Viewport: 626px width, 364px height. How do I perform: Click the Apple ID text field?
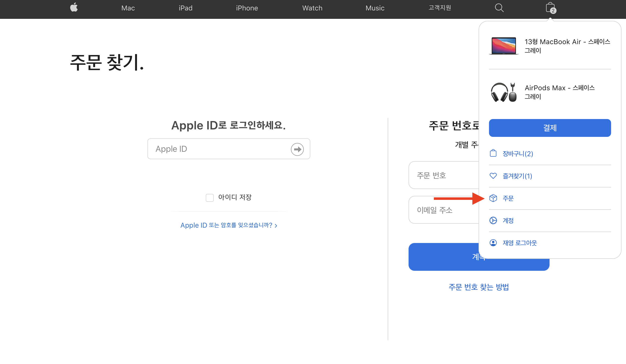click(x=221, y=149)
